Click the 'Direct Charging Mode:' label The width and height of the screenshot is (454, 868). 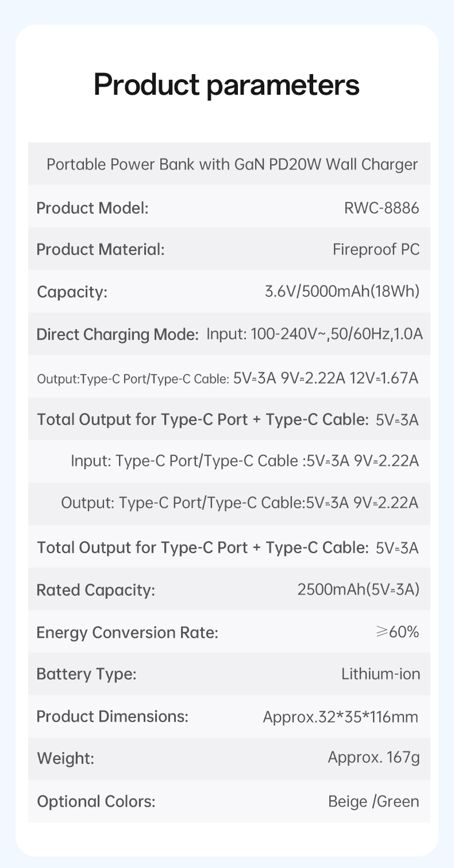click(x=118, y=334)
